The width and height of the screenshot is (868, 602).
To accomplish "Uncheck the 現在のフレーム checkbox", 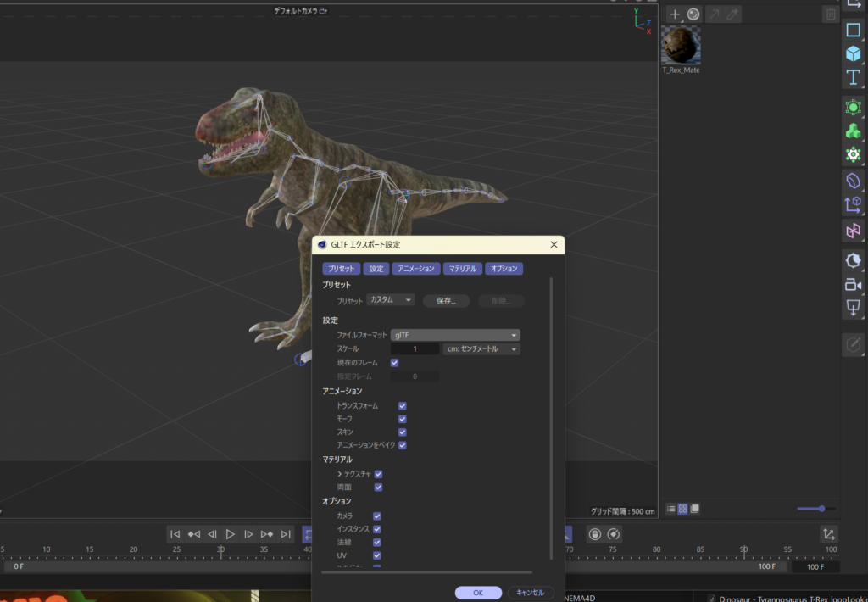I will [395, 363].
